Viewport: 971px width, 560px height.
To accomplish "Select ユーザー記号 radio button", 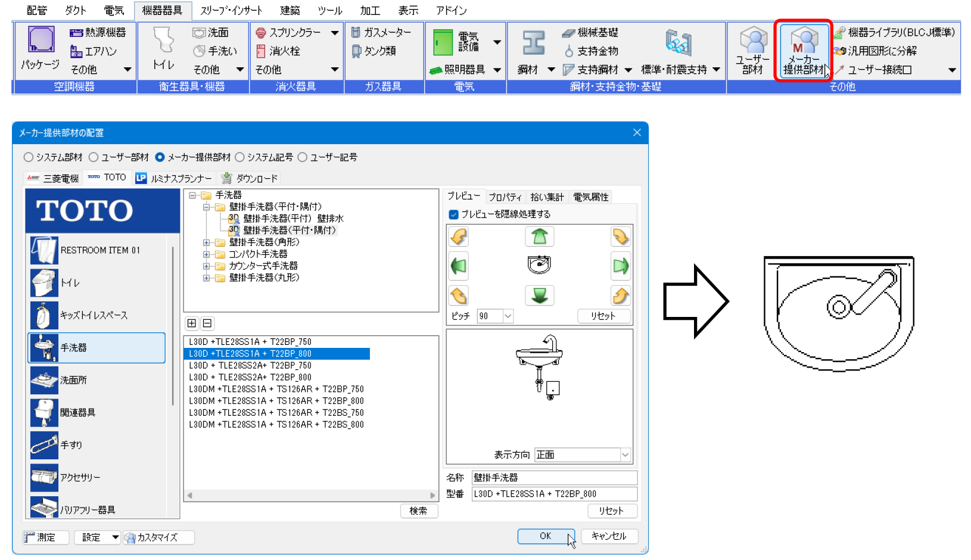I will tap(303, 157).
